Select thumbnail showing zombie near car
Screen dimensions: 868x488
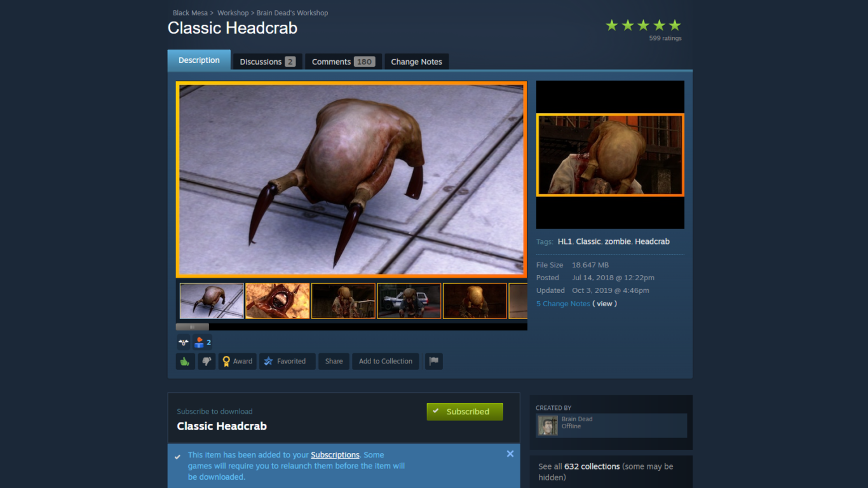[x=409, y=301]
